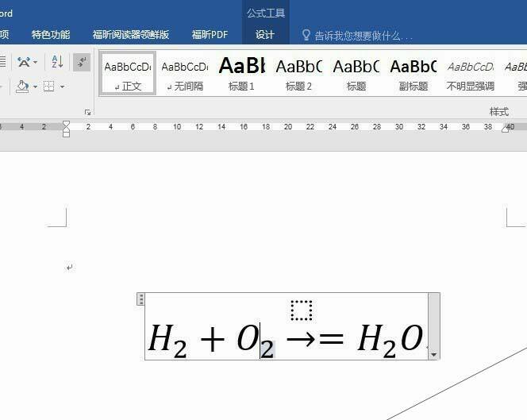Screen dimensions: 527x420
Task: Apply the 正文 style
Action: pyautogui.click(x=128, y=73)
